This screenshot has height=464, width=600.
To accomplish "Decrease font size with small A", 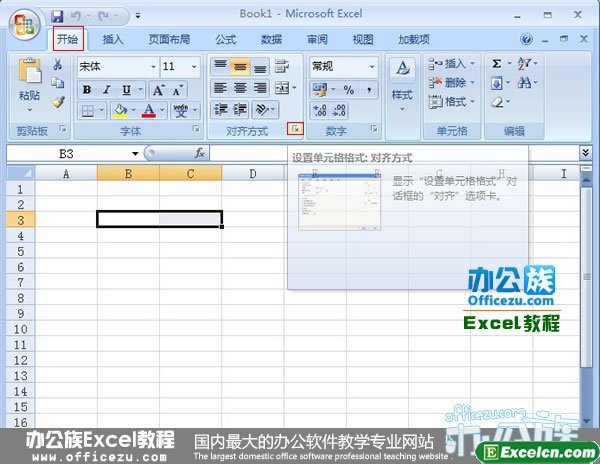I will [x=178, y=90].
